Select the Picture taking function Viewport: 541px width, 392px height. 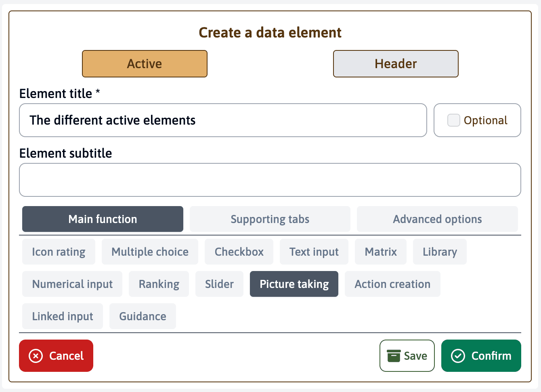pyautogui.click(x=294, y=284)
